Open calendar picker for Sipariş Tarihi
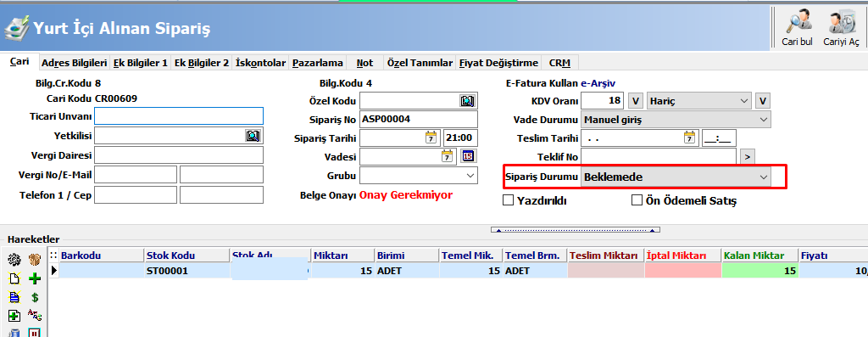This screenshot has height=337, width=868. point(431,138)
